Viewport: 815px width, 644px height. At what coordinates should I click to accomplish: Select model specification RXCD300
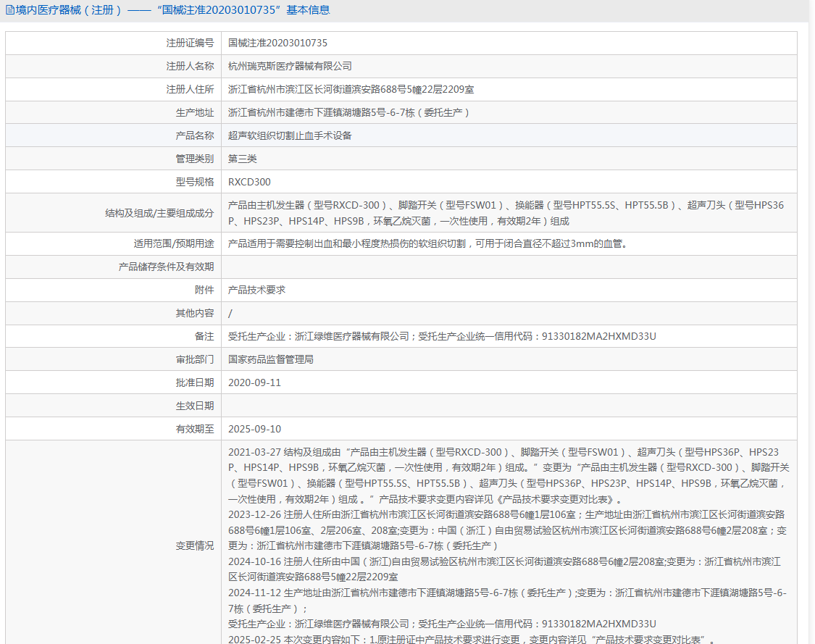pos(249,182)
